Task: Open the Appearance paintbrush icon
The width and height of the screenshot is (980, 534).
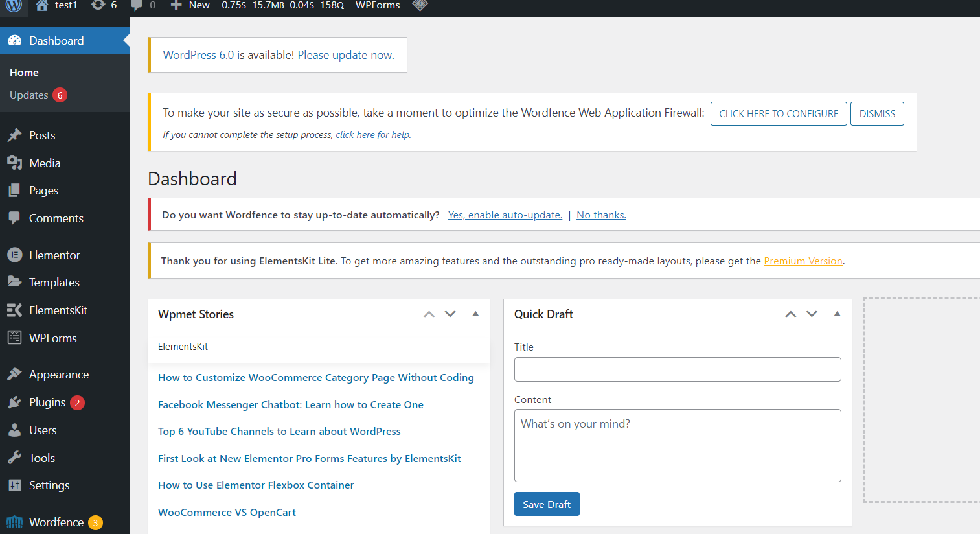Action: tap(15, 374)
